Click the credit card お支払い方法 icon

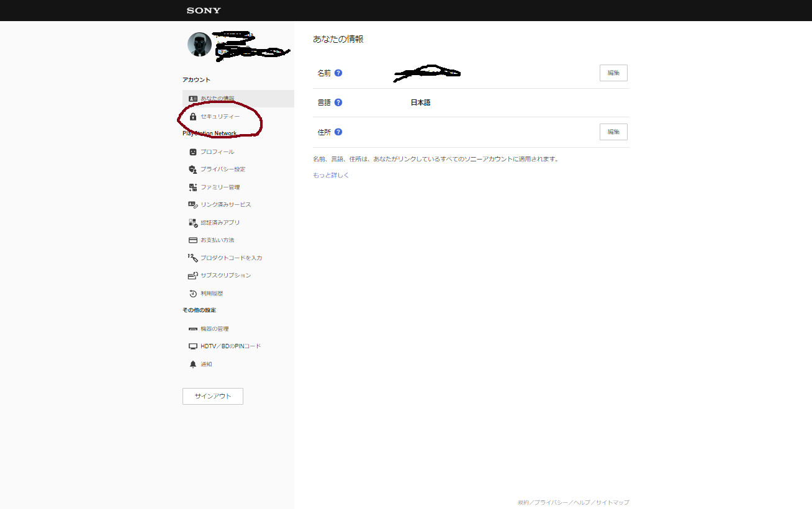193,240
